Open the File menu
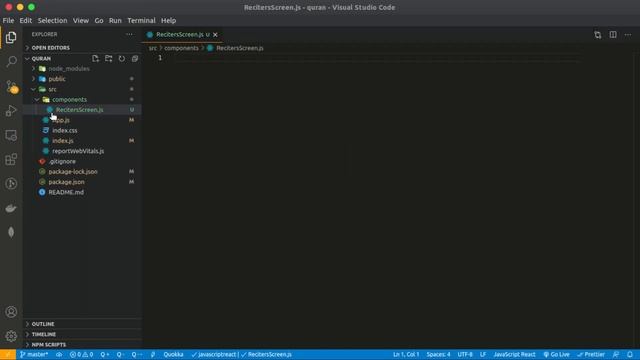The height and width of the screenshot is (360, 640). (8, 20)
